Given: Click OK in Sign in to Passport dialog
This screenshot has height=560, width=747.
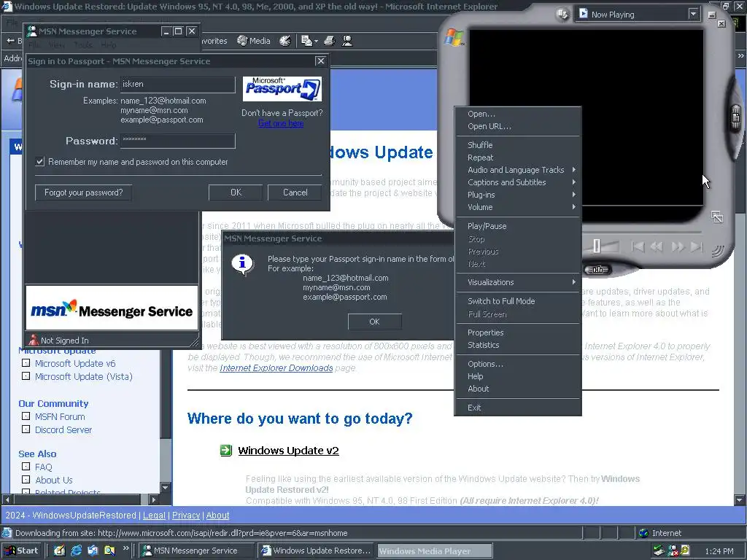Looking at the screenshot, I should coord(236,192).
